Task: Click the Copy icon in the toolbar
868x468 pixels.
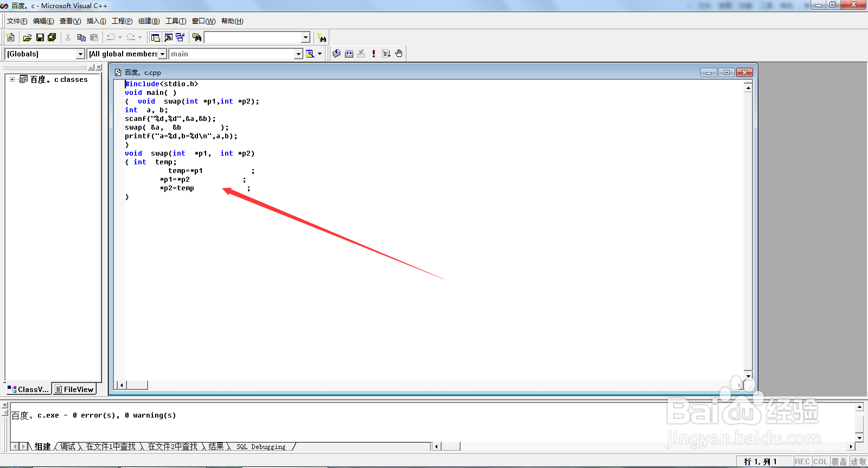Action: (x=81, y=37)
